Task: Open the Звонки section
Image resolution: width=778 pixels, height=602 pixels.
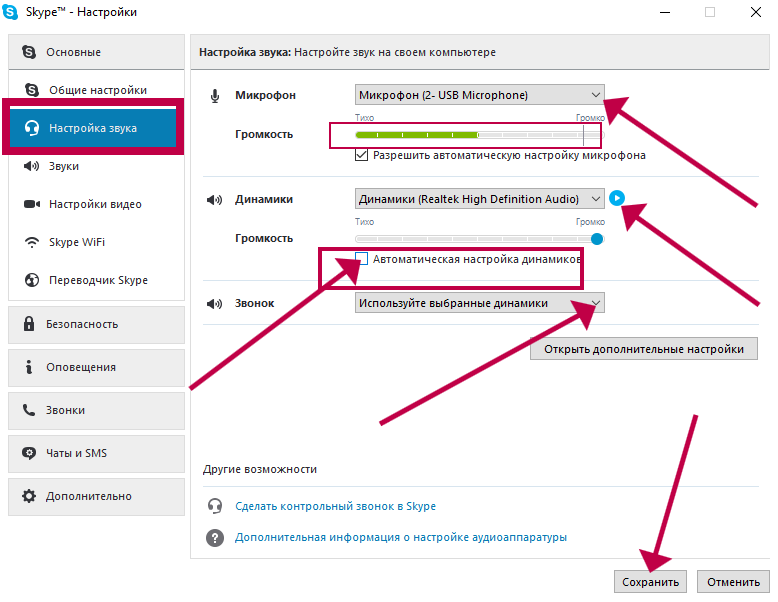Action: coord(96,410)
